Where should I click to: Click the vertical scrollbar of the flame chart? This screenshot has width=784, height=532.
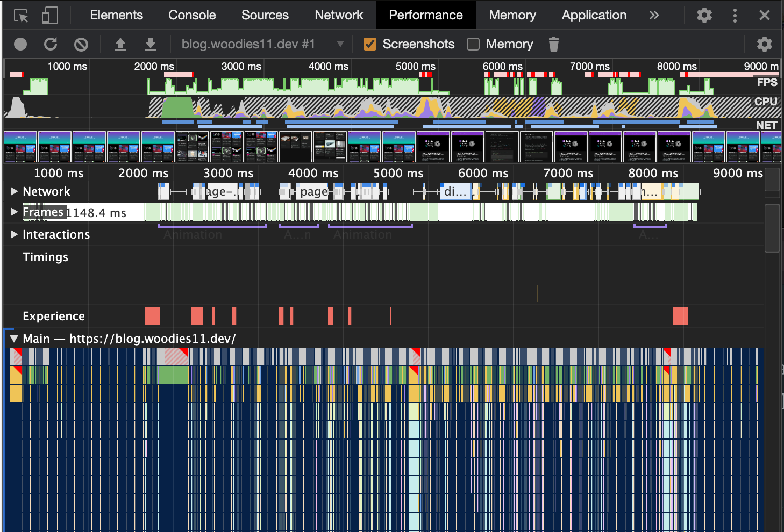tap(772, 228)
